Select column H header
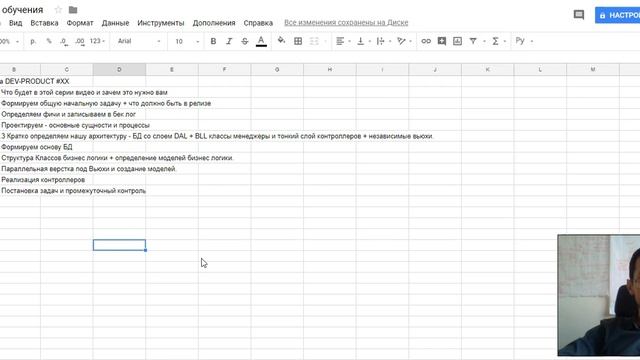Screen dimensions: 640x360 coord(330,69)
